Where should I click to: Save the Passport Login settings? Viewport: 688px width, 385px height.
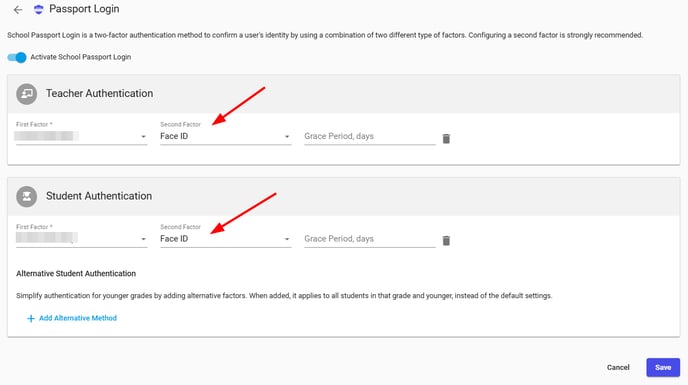[663, 367]
